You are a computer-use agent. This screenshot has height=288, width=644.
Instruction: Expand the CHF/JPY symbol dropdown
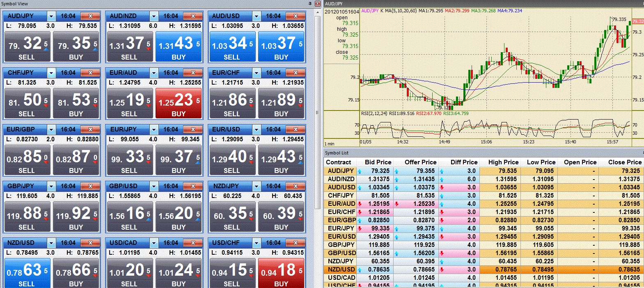[x=51, y=73]
